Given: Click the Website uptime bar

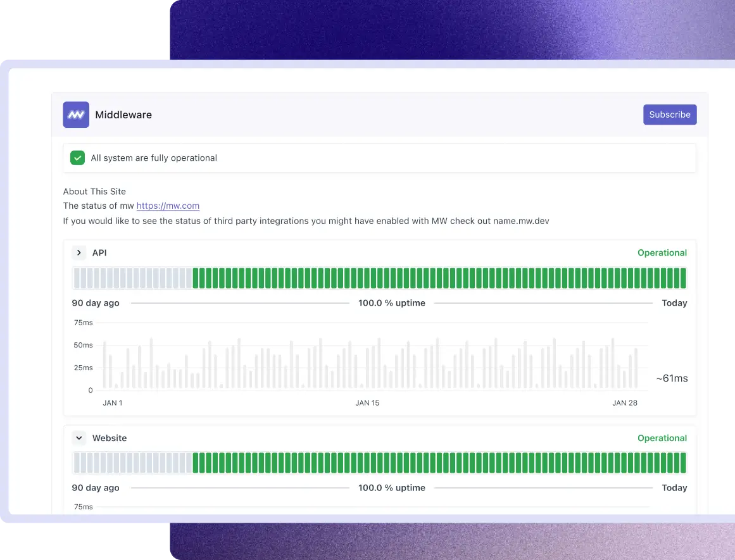Looking at the screenshot, I should pos(380,463).
